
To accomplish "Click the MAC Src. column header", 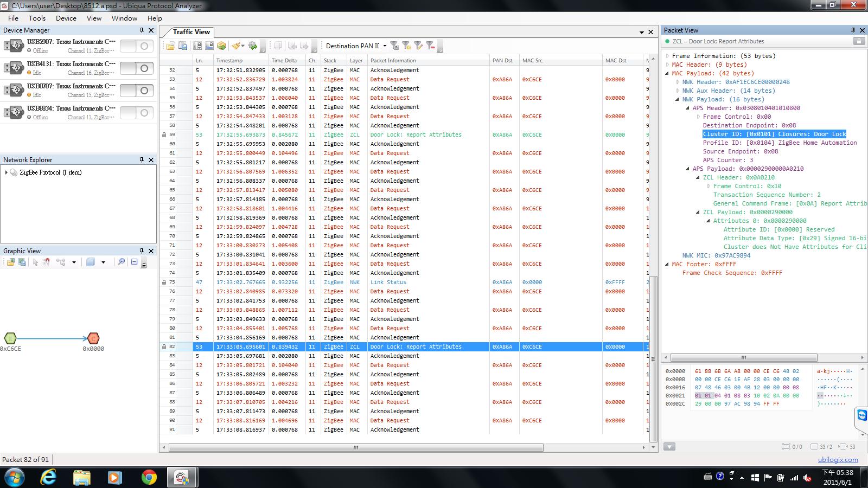I will click(x=561, y=60).
